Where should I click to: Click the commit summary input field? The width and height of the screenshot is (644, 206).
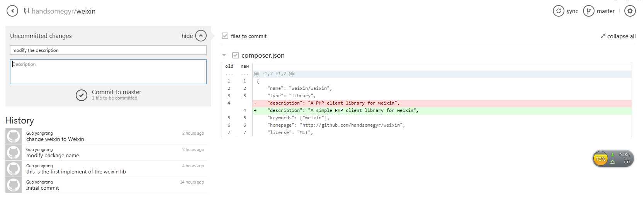(108, 50)
